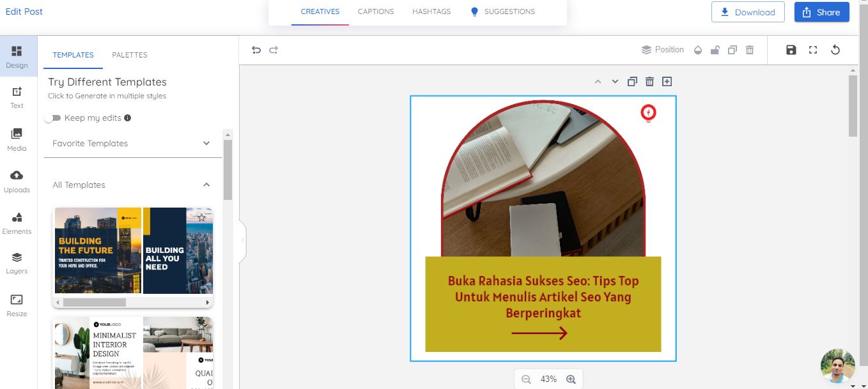Select the Building All You Need template
868x389 pixels.
click(178, 250)
